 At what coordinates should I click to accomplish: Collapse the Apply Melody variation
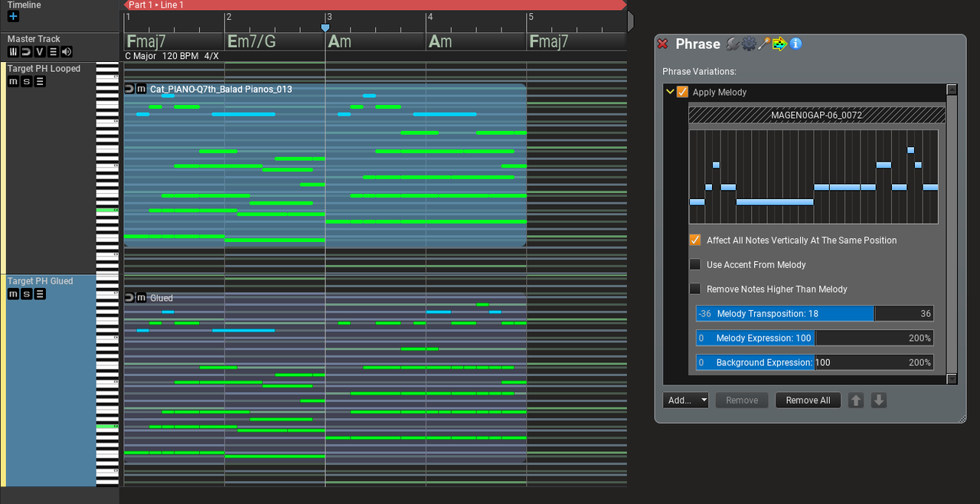(670, 92)
